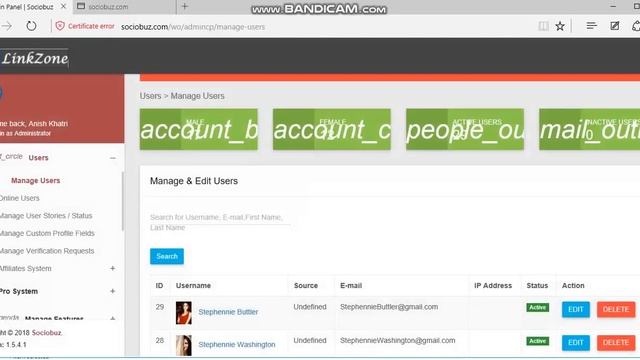This screenshot has height=360, width=640.
Task: Reload the page with the refresh icon
Action: coord(31,26)
